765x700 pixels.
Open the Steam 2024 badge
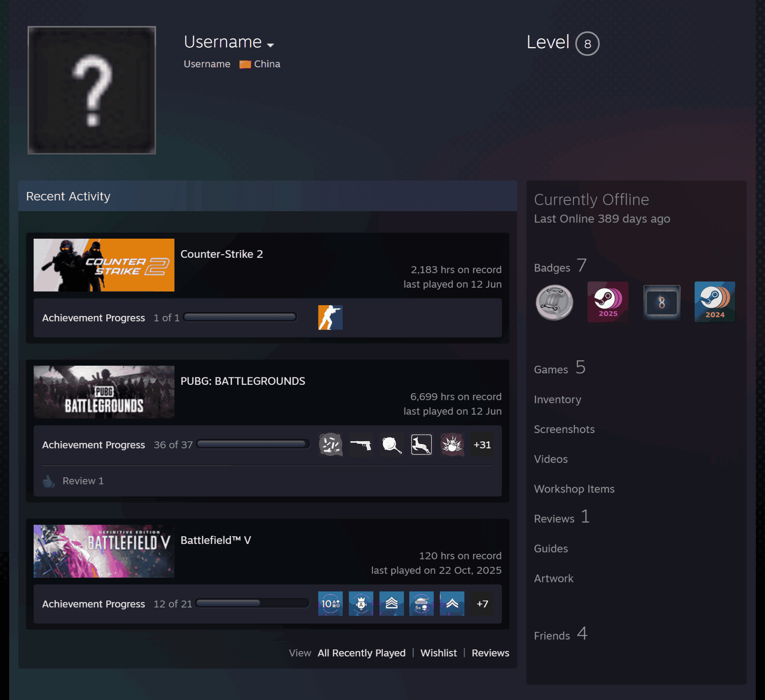click(x=715, y=302)
